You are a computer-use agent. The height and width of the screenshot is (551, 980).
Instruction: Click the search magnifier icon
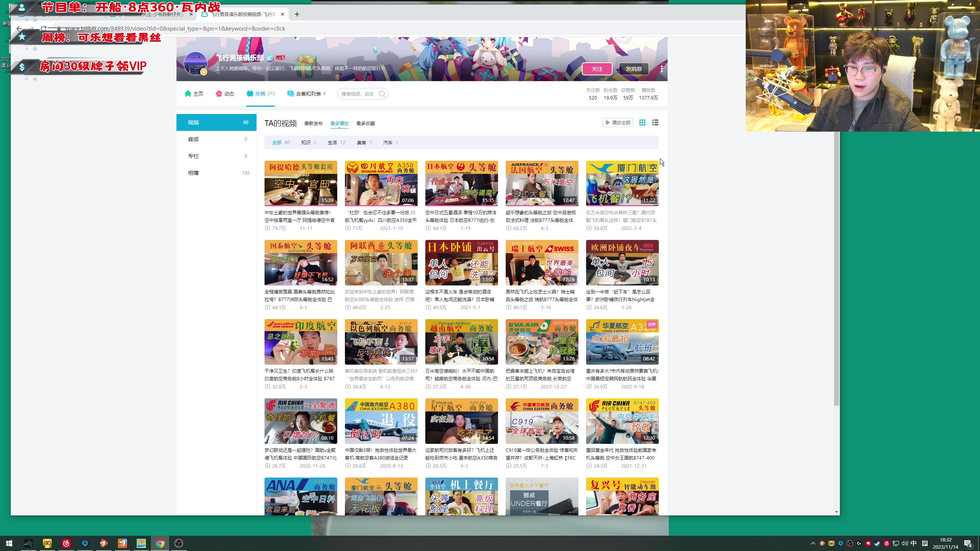pyautogui.click(x=382, y=94)
